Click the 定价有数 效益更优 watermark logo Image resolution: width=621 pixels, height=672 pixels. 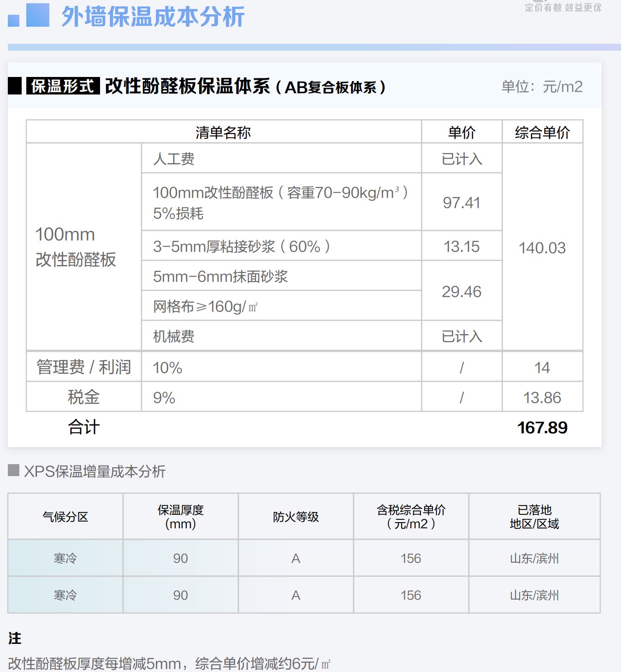pos(563,6)
